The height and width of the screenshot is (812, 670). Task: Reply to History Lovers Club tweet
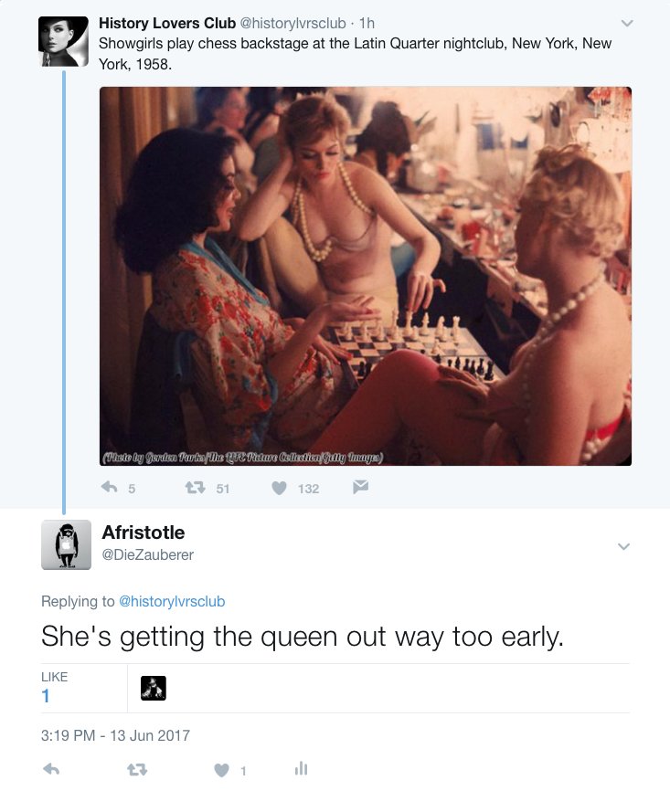[111, 489]
